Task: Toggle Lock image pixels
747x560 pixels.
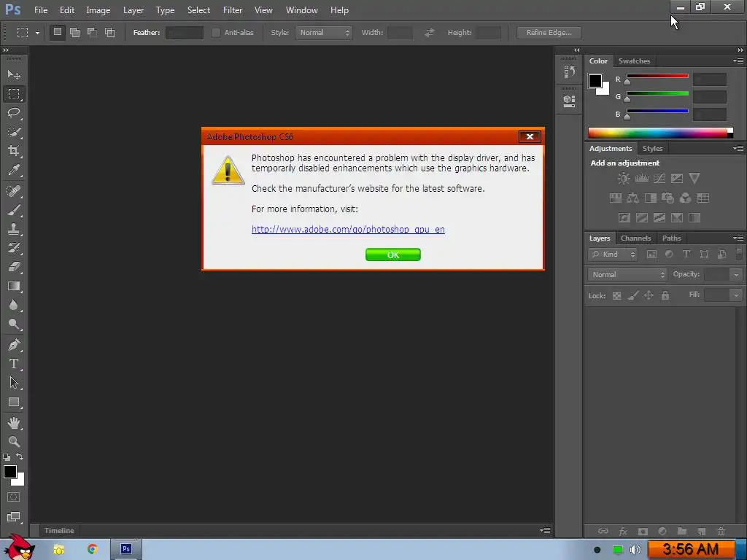Action: point(632,296)
